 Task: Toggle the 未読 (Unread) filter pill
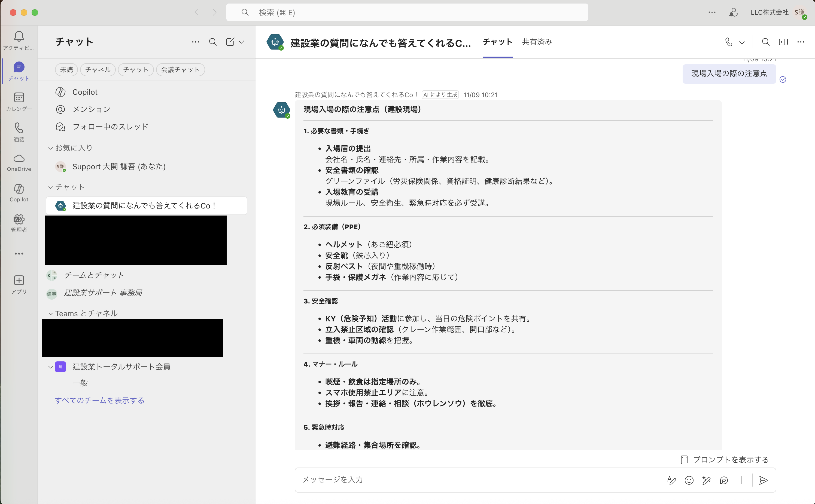pos(66,69)
